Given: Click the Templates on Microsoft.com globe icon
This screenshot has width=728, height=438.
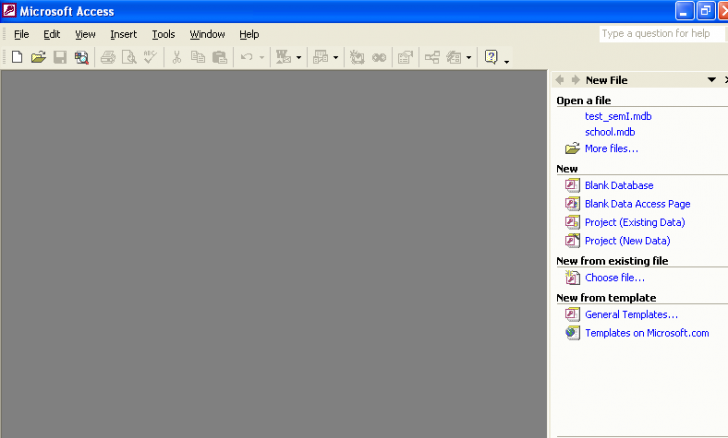Looking at the screenshot, I should click(572, 333).
